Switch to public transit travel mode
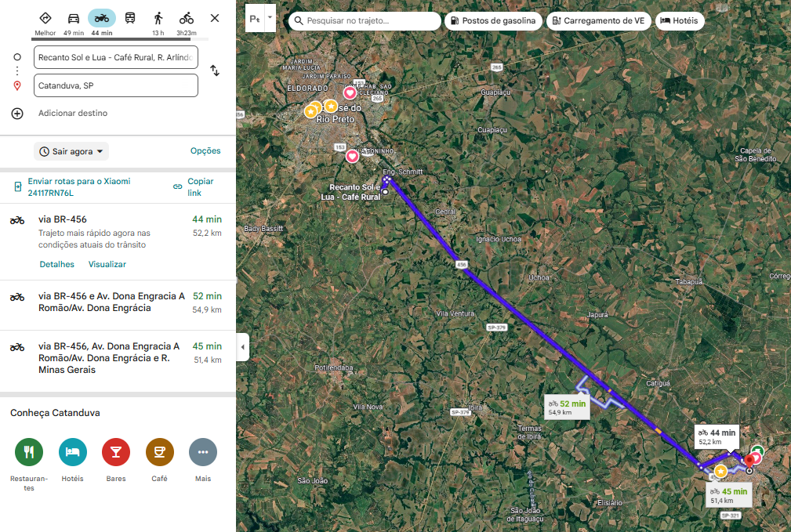Image resolution: width=791 pixels, height=532 pixels. pyautogui.click(x=129, y=19)
